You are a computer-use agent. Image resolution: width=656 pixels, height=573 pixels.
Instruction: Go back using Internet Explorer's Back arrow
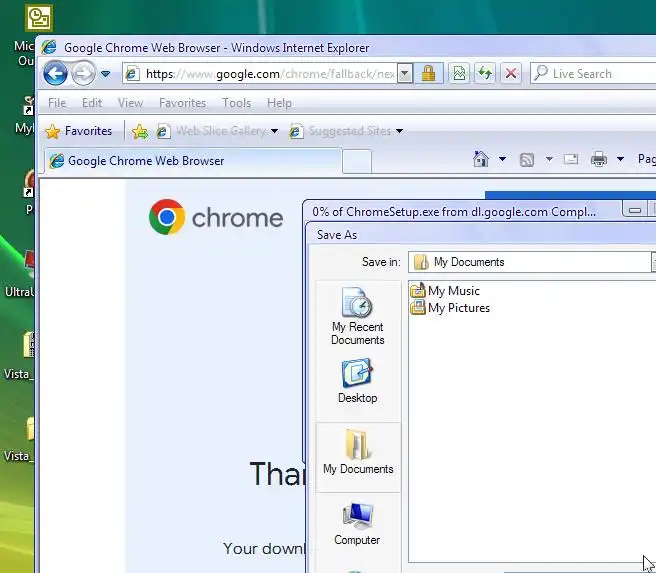55,74
